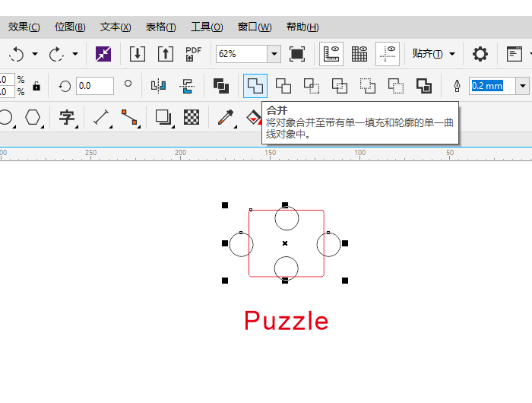
Task: Click the 贴齐 snap-to button
Action: point(427,54)
